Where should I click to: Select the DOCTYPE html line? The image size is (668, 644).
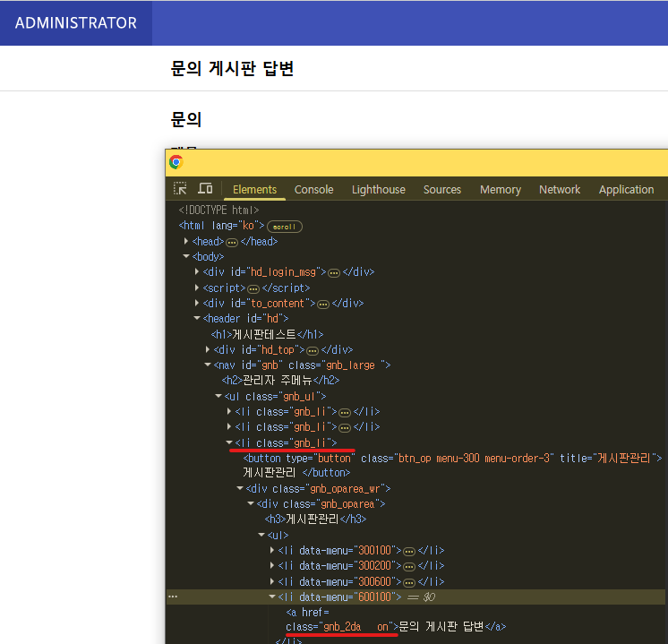(x=219, y=210)
